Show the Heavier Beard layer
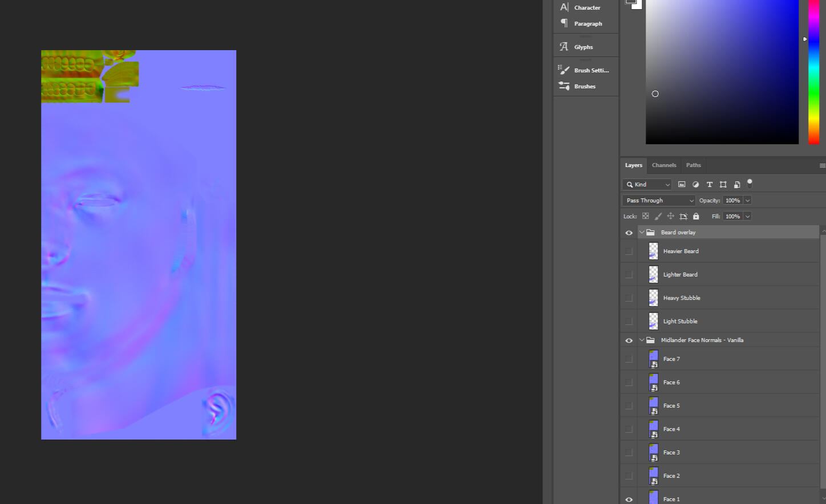Viewport: 826px width, 504px height. click(629, 251)
